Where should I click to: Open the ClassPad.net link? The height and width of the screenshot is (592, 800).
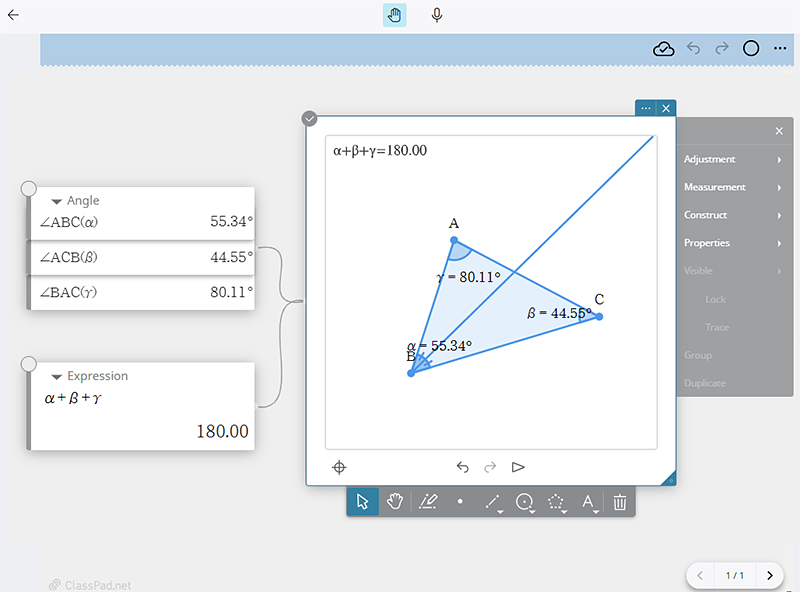pos(90,585)
